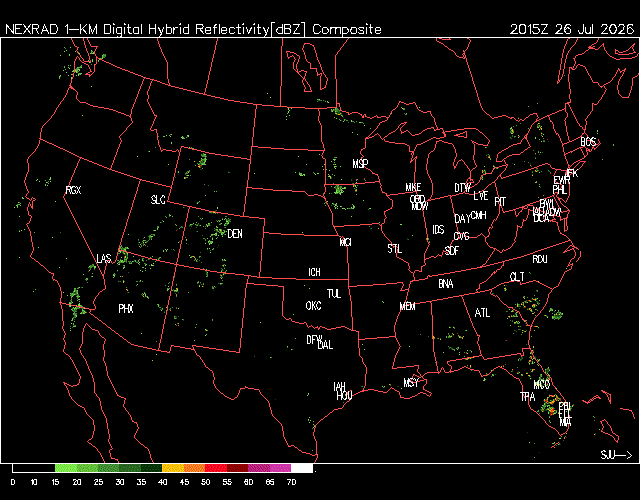This screenshot has height=500, width=640.
Task: Click the SJU arrow indicator
Action: [616, 455]
